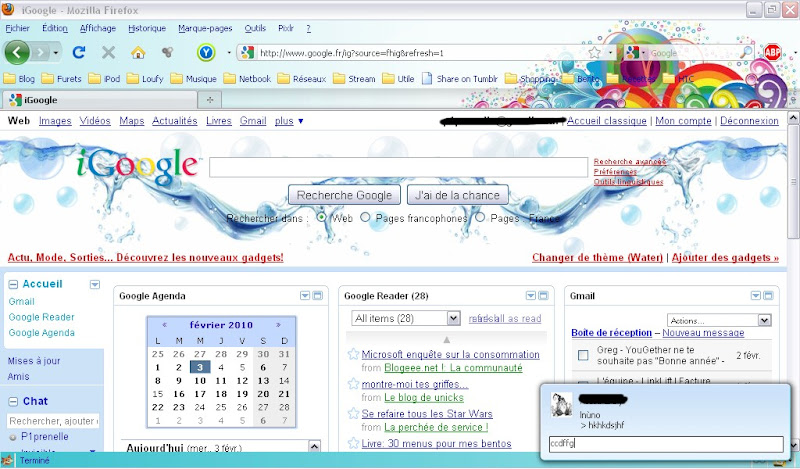Collapse the Chat sidebar section
The width and height of the screenshot is (800, 469).
click(x=13, y=402)
